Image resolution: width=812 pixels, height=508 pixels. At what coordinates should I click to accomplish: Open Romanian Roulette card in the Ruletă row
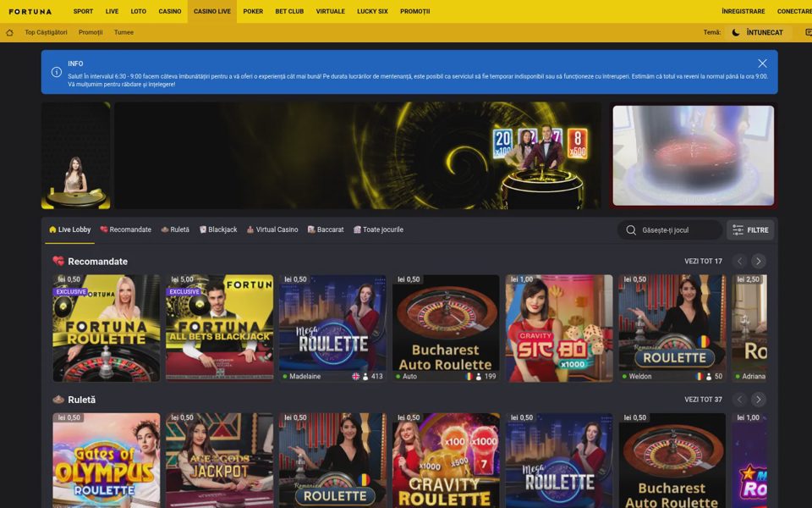click(332, 461)
